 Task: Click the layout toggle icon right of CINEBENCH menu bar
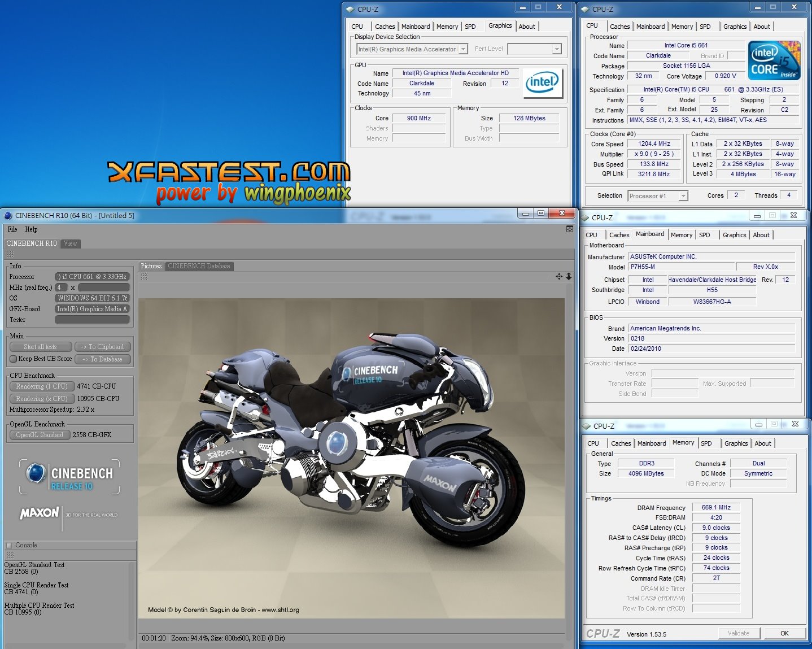pos(570,229)
